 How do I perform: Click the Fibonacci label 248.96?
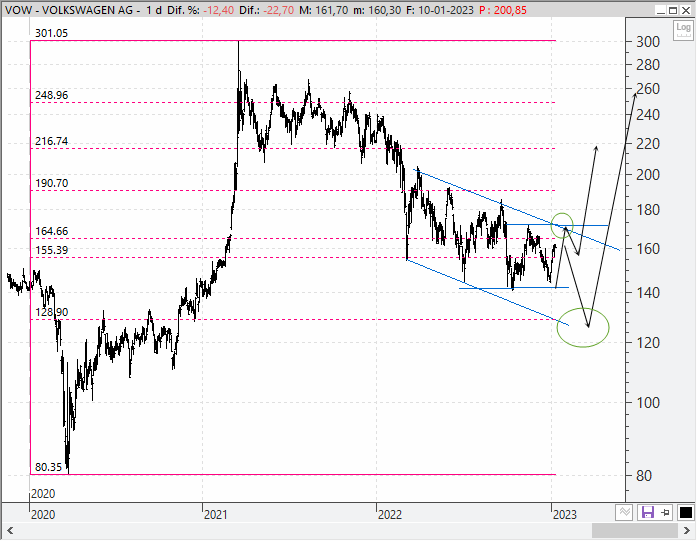click(52, 95)
